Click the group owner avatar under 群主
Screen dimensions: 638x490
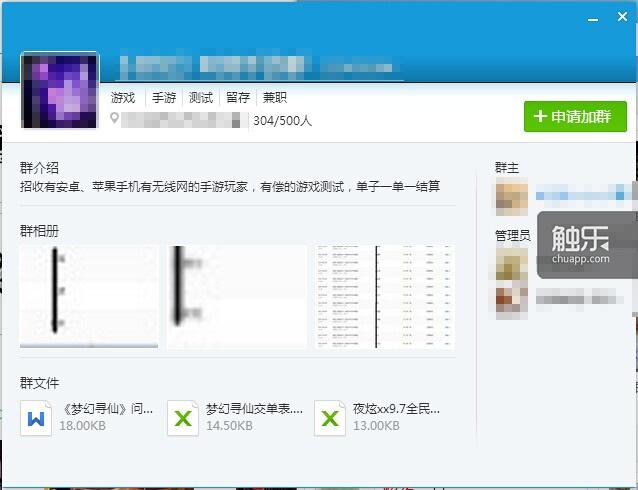511,196
